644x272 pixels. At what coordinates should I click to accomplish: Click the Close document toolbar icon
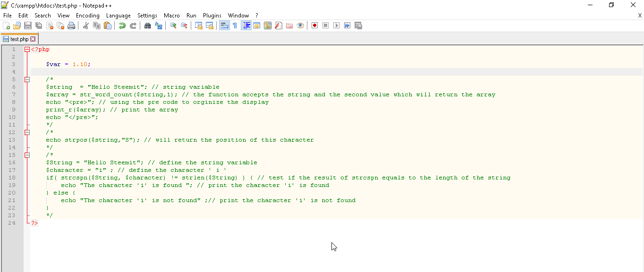tap(50, 25)
